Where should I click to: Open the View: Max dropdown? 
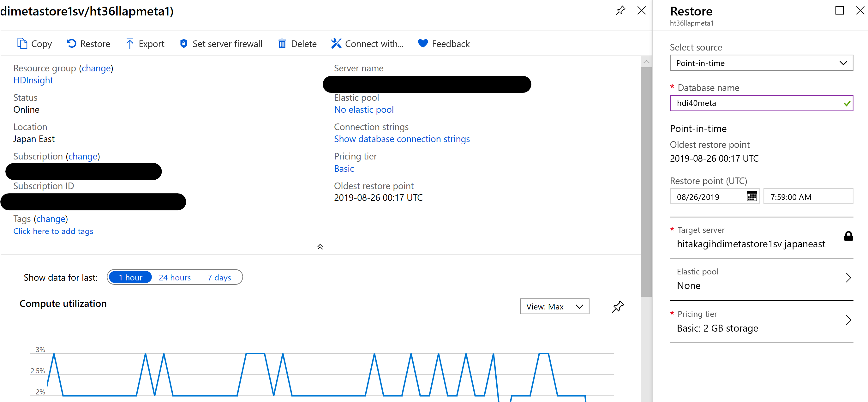coord(554,306)
